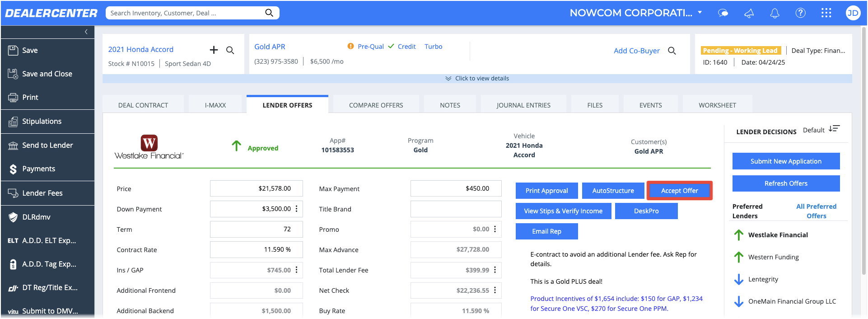
Task: Search for a co-buyer with the magnifier icon
Action: coord(672,51)
